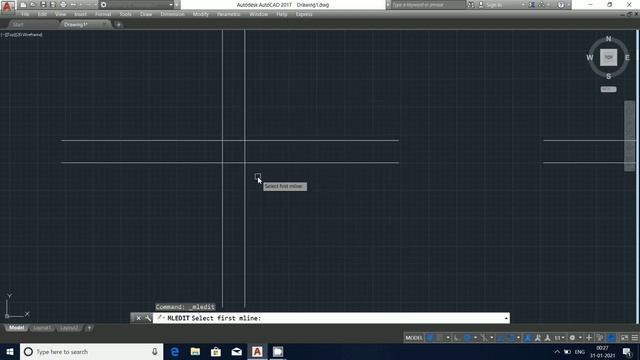640x360 pixels.
Task: Click the Undo arrow in Quick Access toolbar
Action: coord(73,4)
